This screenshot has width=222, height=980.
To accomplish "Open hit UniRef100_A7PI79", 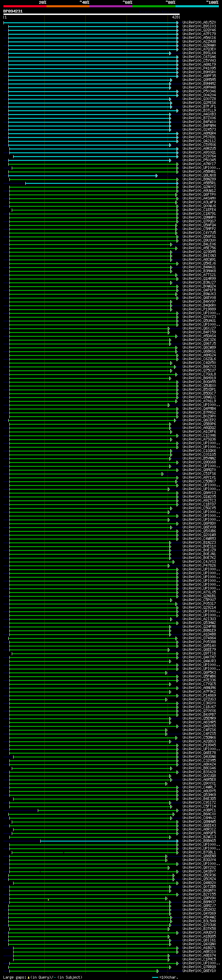I will click(x=199, y=34).
